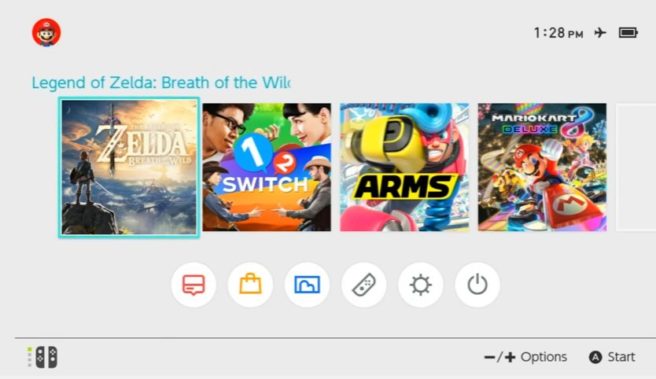The width and height of the screenshot is (656, 379).
Task: Open the Mario user profile icon
Action: [x=46, y=32]
